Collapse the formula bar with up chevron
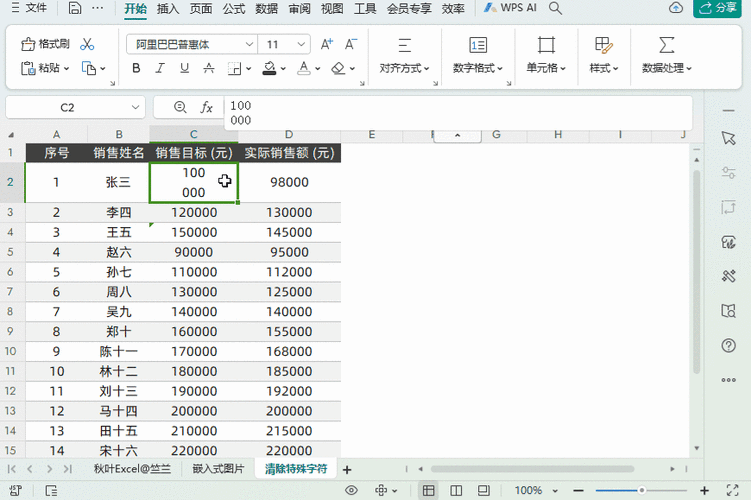The height and width of the screenshot is (500, 751). [457, 136]
